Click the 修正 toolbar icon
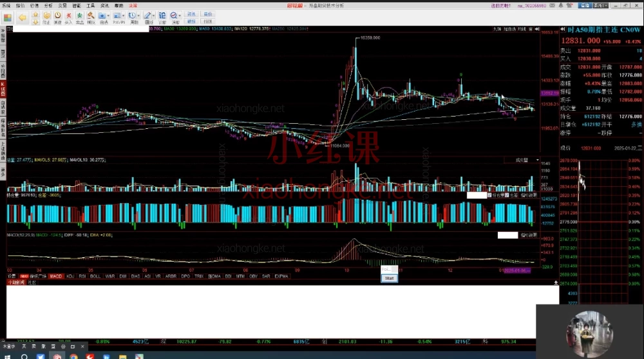The height and width of the screenshot is (359, 644). [46, 17]
